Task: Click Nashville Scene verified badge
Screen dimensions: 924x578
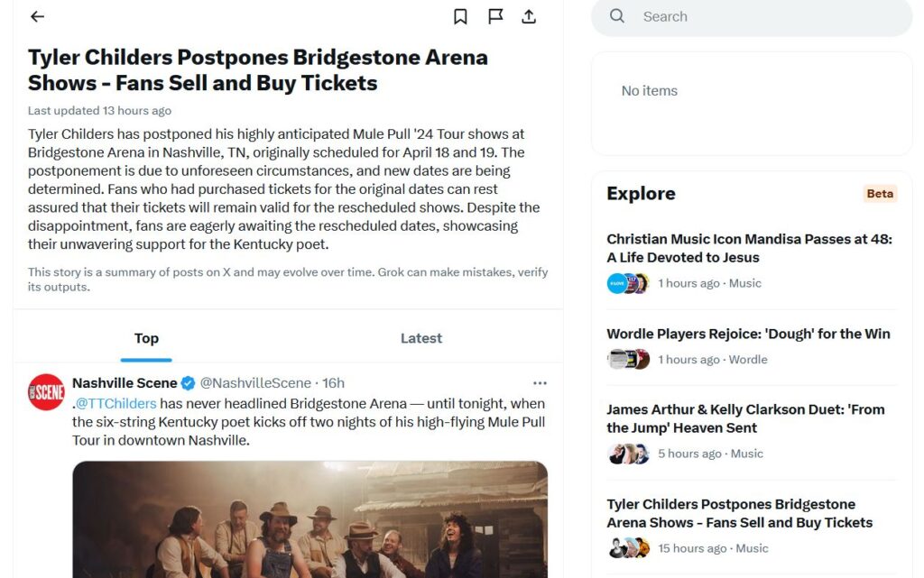Action: [x=188, y=383]
